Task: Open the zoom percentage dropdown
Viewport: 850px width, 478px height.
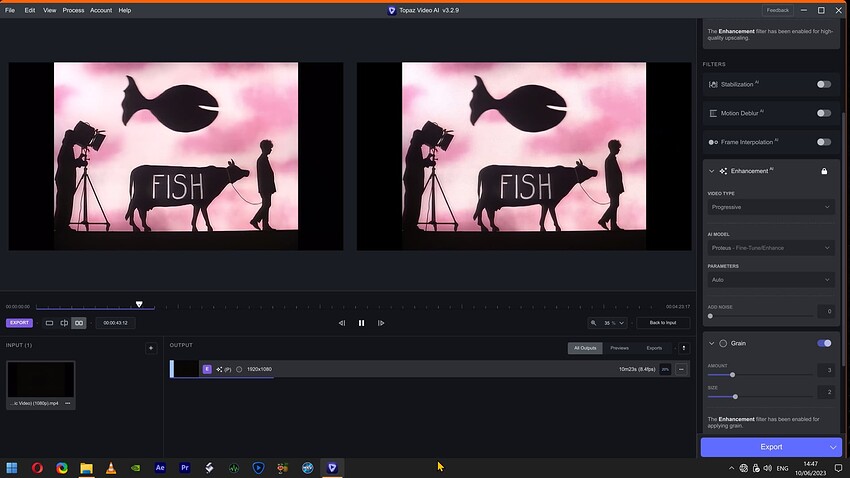Action: (610, 323)
